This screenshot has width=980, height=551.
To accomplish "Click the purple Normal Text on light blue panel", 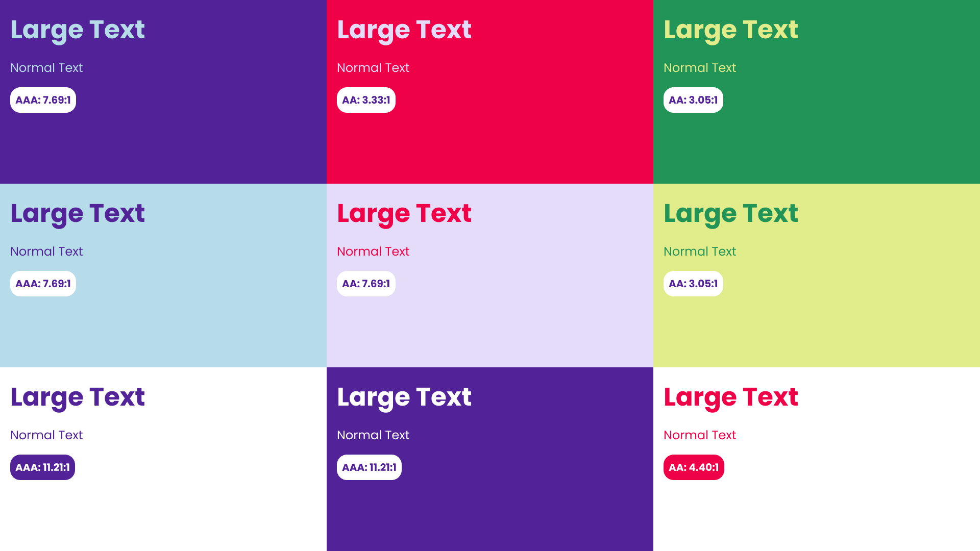I will (46, 252).
